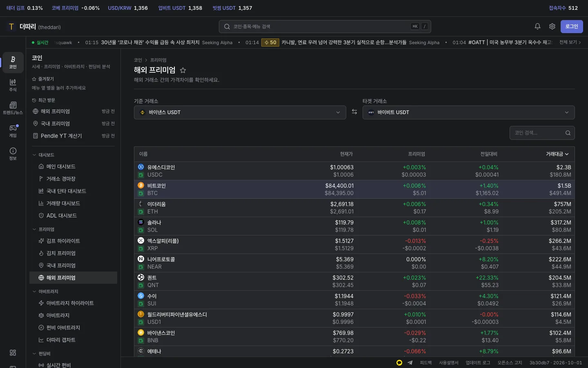The width and height of the screenshot is (588, 368).
Task: Open settings gear in header
Action: tap(552, 27)
